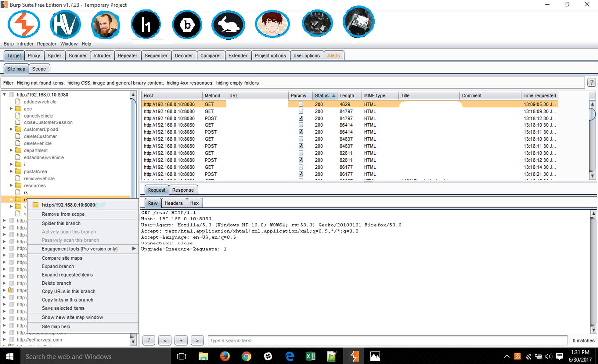This screenshot has width=598, height=364.
Task: Click the volume speaker tray icon
Action: (x=548, y=356)
